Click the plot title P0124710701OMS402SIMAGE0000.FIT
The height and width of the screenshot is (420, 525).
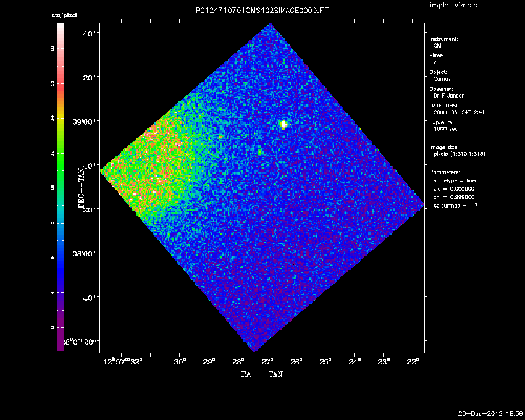click(x=262, y=10)
